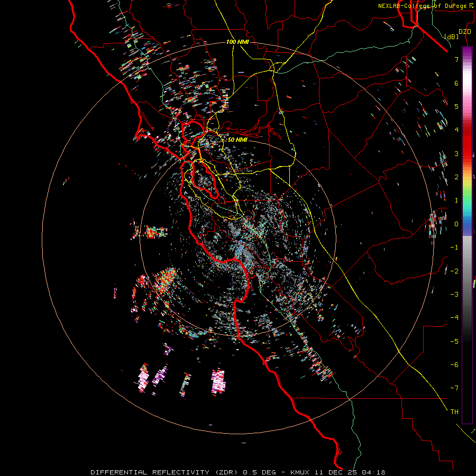Click the KMUX radar site identifier
The image size is (476, 476).
[300, 472]
